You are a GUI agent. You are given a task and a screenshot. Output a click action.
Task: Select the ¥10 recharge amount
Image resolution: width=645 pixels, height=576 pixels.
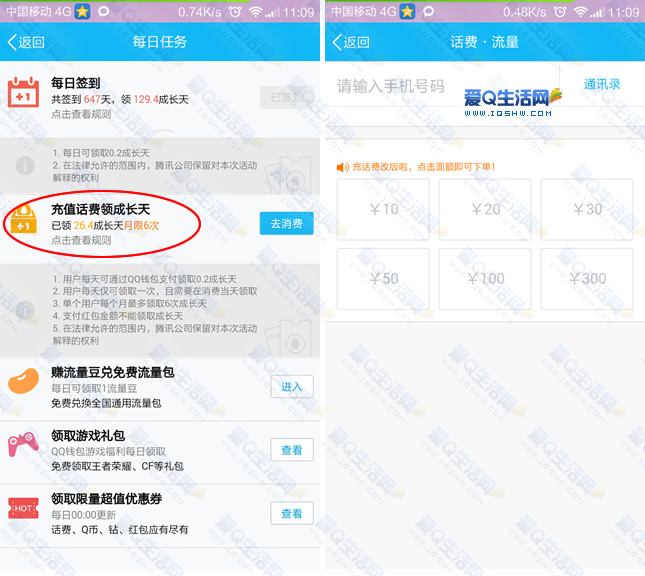(383, 210)
